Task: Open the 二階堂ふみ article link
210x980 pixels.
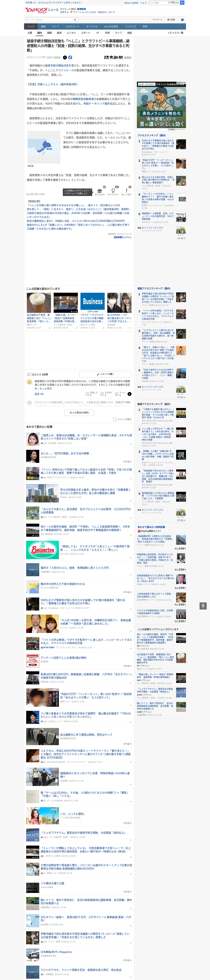Action: (86, 437)
